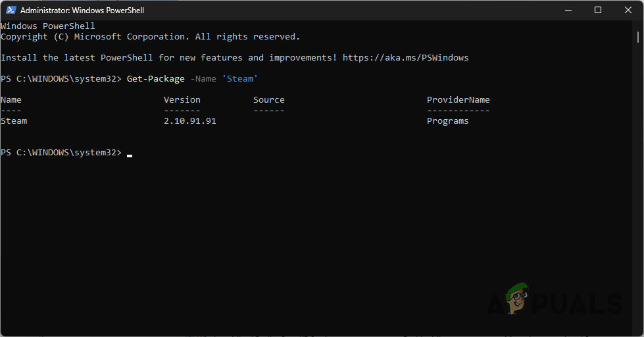Minimize the PowerShell window
The width and height of the screenshot is (644, 337).
568,10
